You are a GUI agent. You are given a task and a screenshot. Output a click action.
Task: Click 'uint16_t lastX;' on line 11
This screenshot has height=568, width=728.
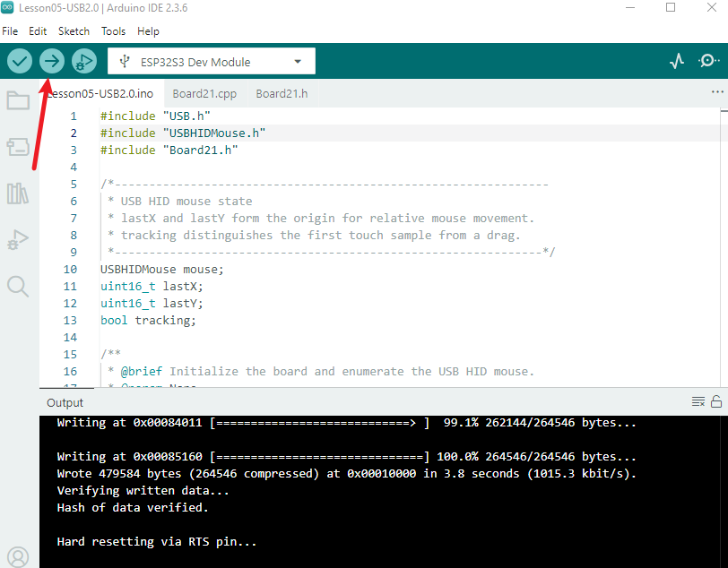click(x=152, y=287)
